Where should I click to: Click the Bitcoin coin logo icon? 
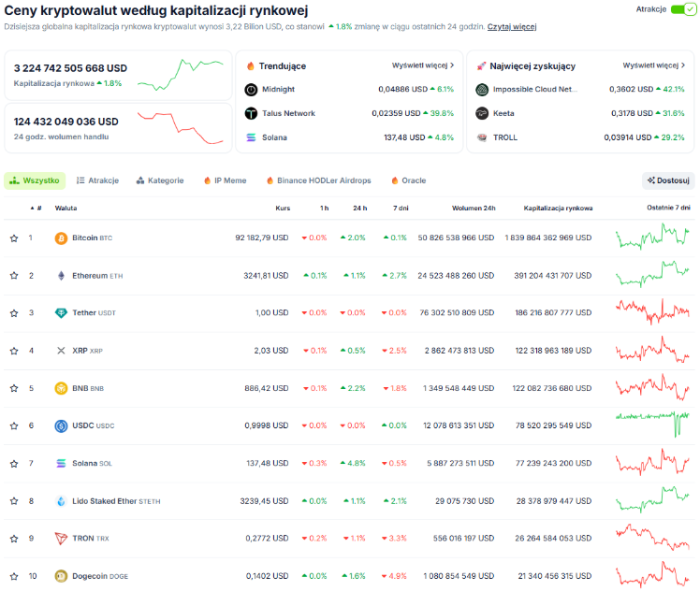coord(62,238)
